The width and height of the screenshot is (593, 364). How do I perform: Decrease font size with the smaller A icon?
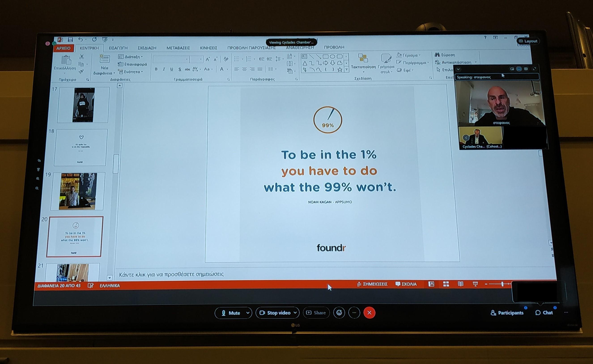pos(216,59)
